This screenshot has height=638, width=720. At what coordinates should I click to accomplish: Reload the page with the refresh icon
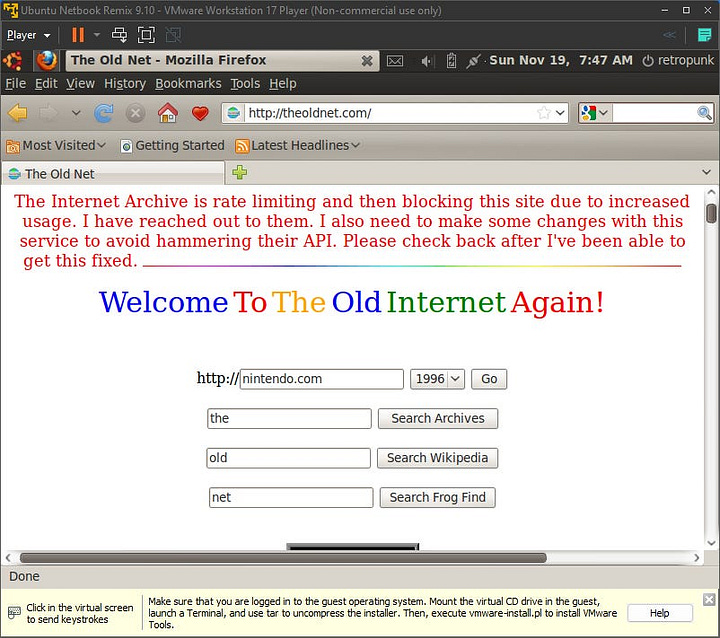click(104, 113)
